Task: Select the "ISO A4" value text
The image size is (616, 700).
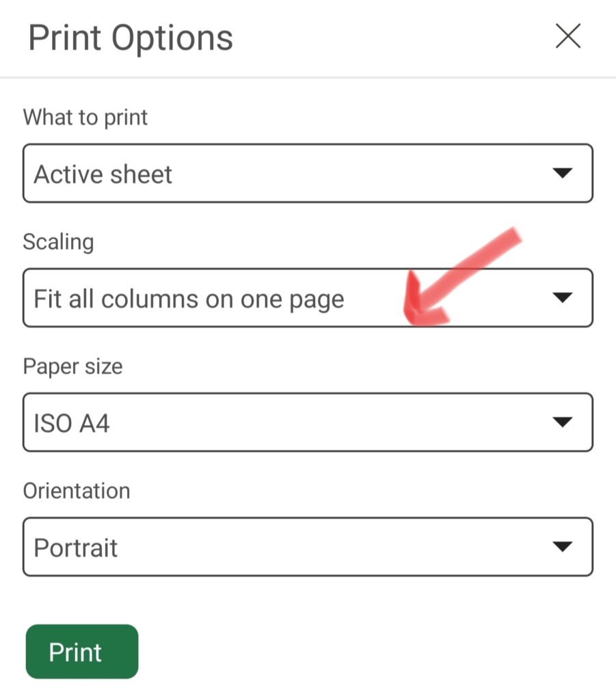Action: pyautogui.click(x=72, y=423)
